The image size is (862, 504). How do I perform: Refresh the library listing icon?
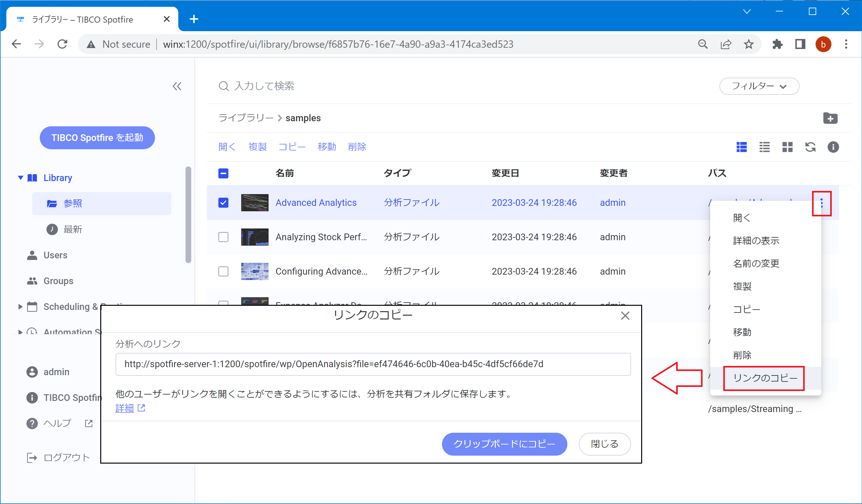point(810,147)
